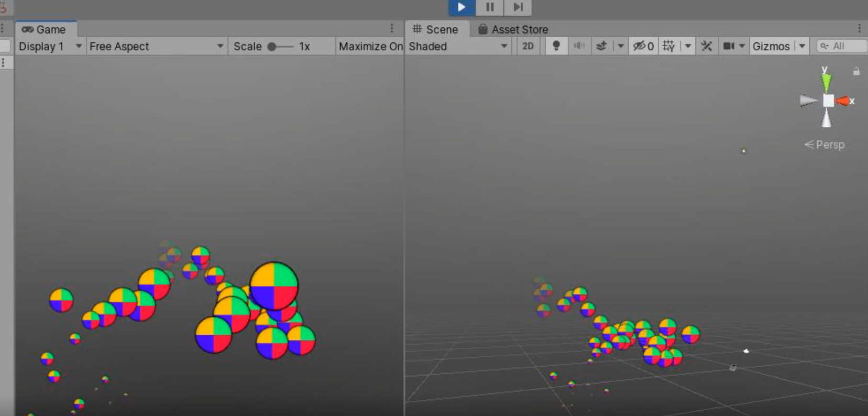Image resolution: width=868 pixels, height=416 pixels.
Task: Click the Gizmos button
Action: tap(771, 46)
